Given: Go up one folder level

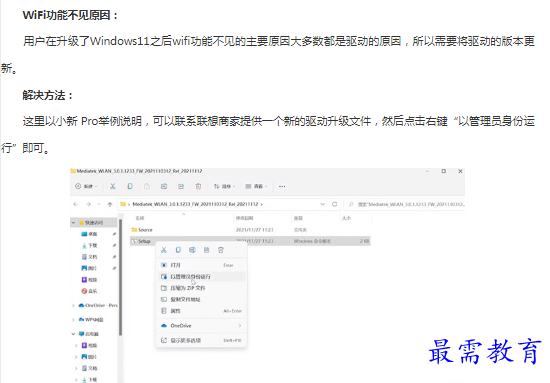Looking at the screenshot, I should (x=110, y=204).
